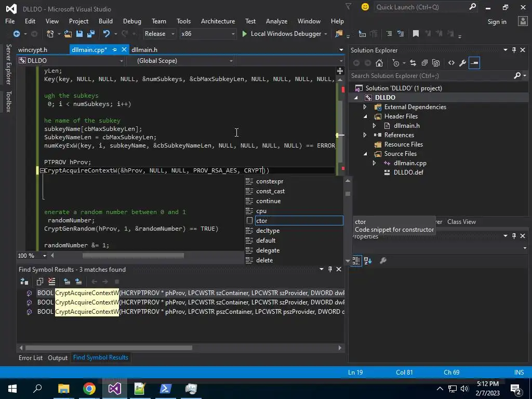Click the Open File folder icon in the toolbar
The height and width of the screenshot is (399, 532).
click(x=68, y=34)
